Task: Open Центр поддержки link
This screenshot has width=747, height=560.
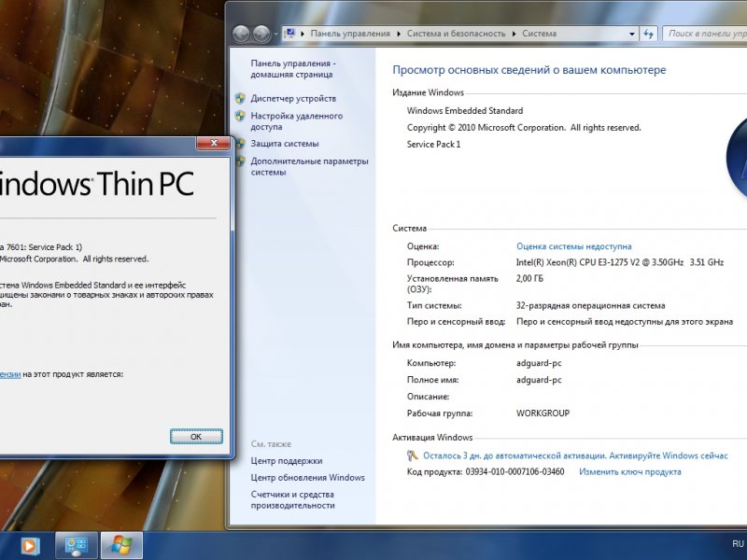Action: point(287,461)
